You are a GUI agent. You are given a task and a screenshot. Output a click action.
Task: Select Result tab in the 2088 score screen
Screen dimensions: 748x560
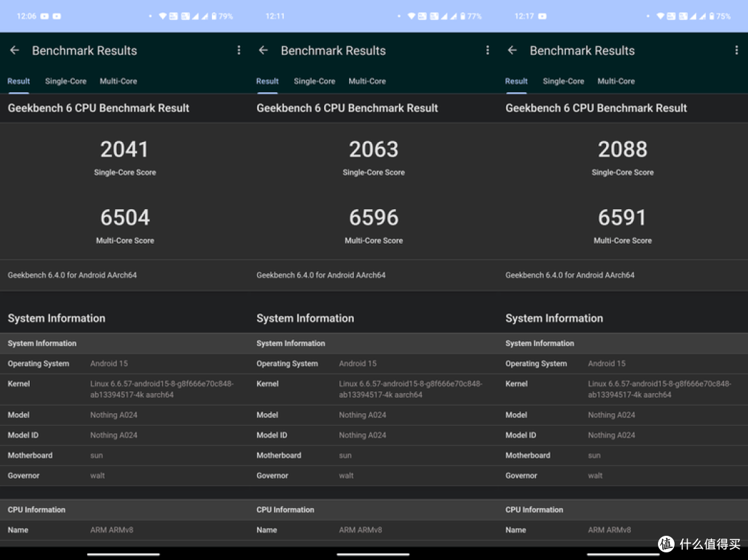pos(516,81)
